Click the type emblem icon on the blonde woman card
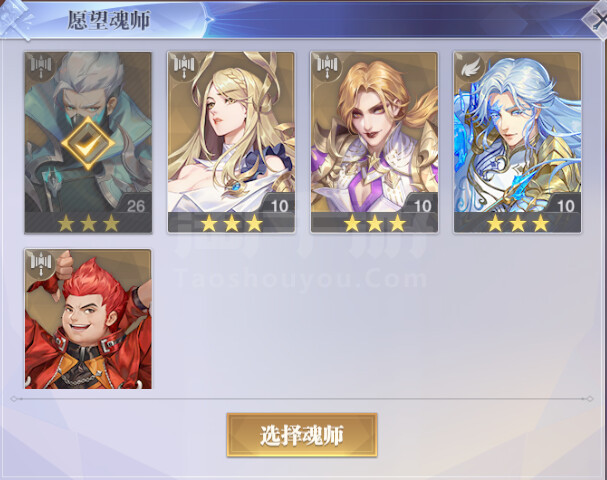Screen dimensions: 607x480 pyautogui.click(x=183, y=67)
